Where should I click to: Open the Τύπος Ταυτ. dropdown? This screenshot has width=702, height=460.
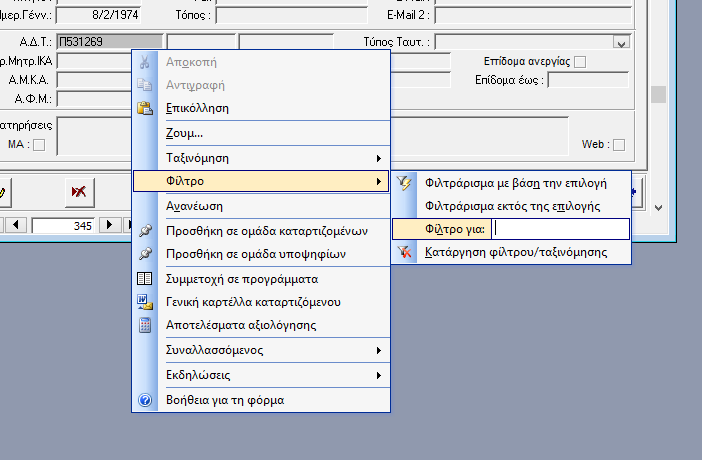[622, 42]
